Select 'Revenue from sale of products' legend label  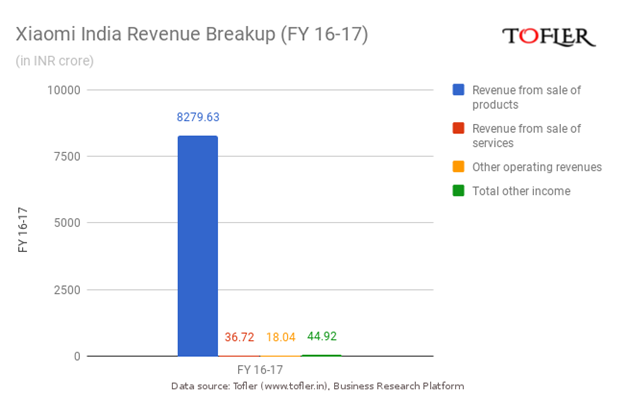coord(526,97)
